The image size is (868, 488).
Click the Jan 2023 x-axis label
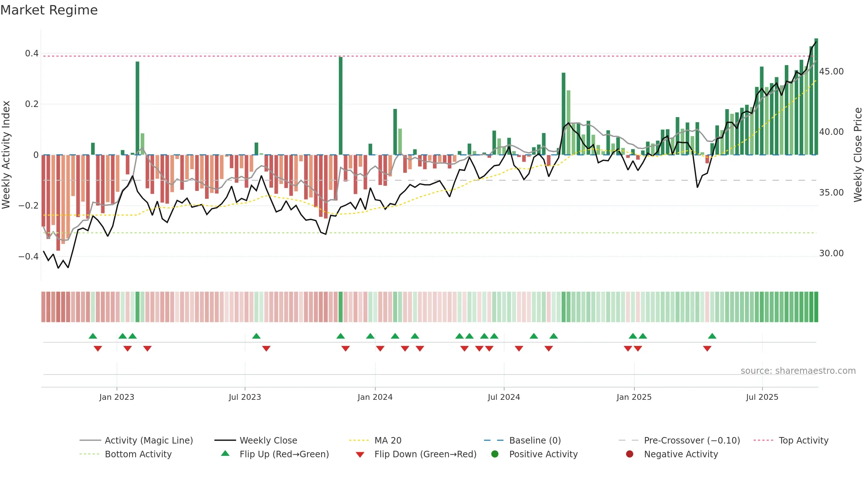[x=117, y=397]
